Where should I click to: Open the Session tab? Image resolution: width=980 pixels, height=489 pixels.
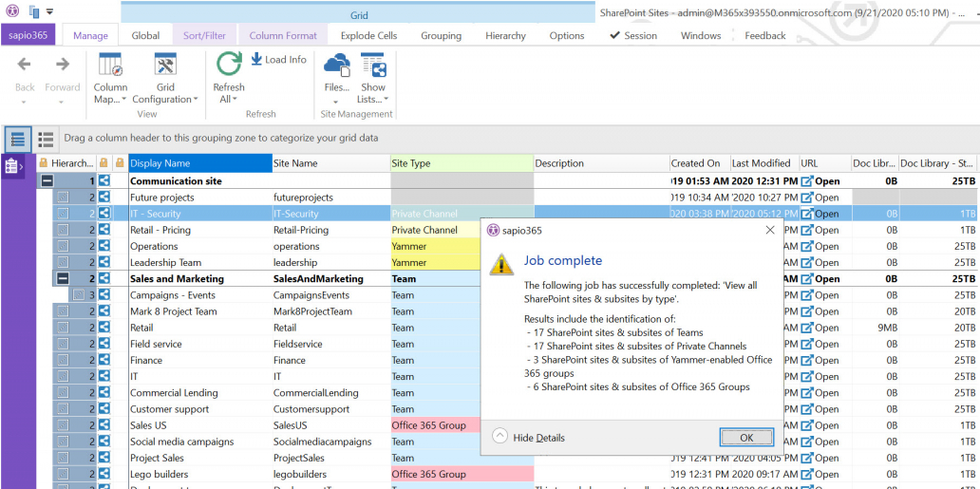[x=633, y=36]
